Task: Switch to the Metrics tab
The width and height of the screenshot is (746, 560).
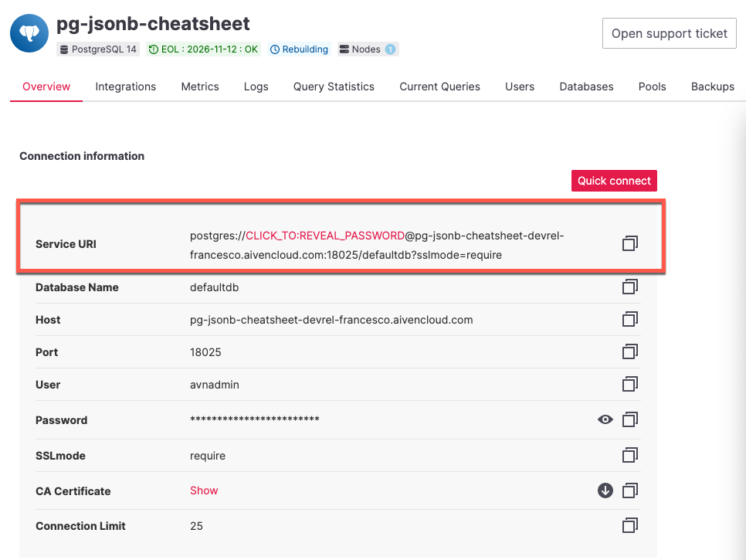Action: (x=199, y=87)
